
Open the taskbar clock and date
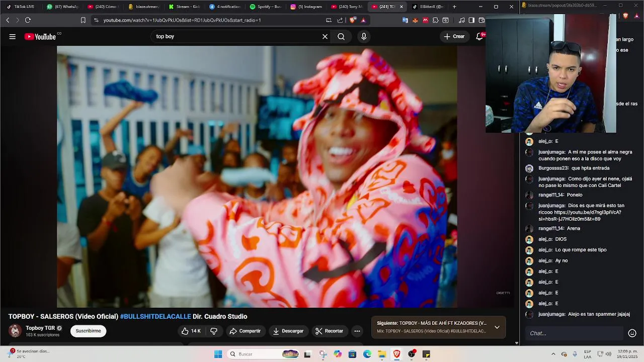pyautogui.click(x=627, y=354)
